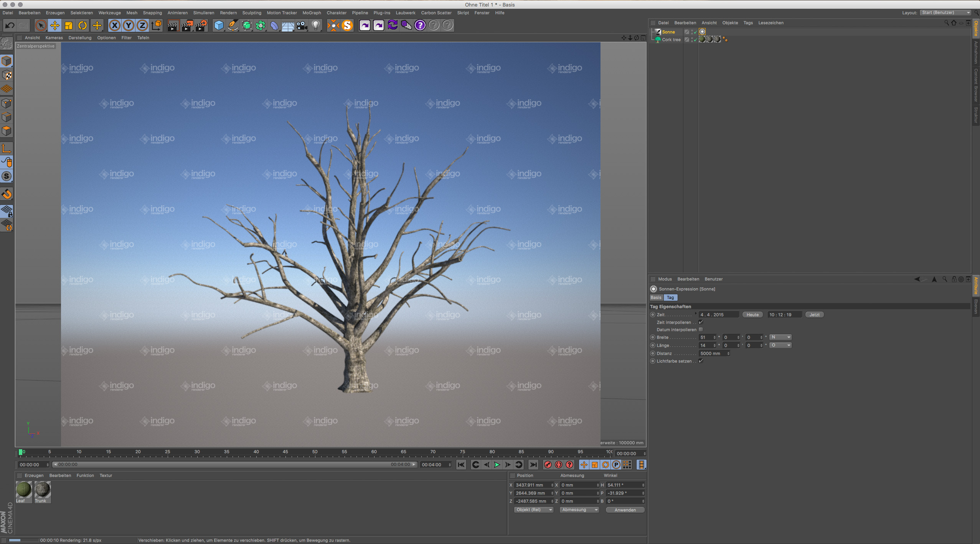The height and width of the screenshot is (544, 980).
Task: Click the green array modeling object icon
Action: [261, 25]
